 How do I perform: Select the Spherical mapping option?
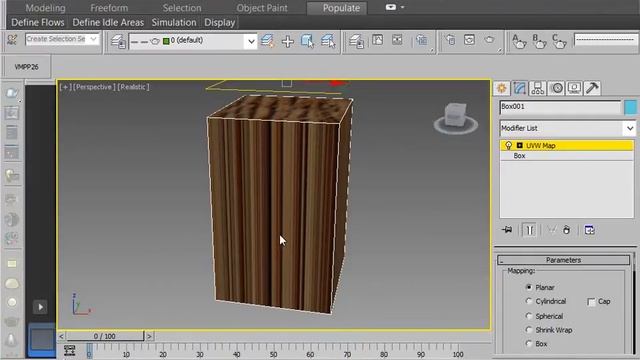tap(529, 316)
